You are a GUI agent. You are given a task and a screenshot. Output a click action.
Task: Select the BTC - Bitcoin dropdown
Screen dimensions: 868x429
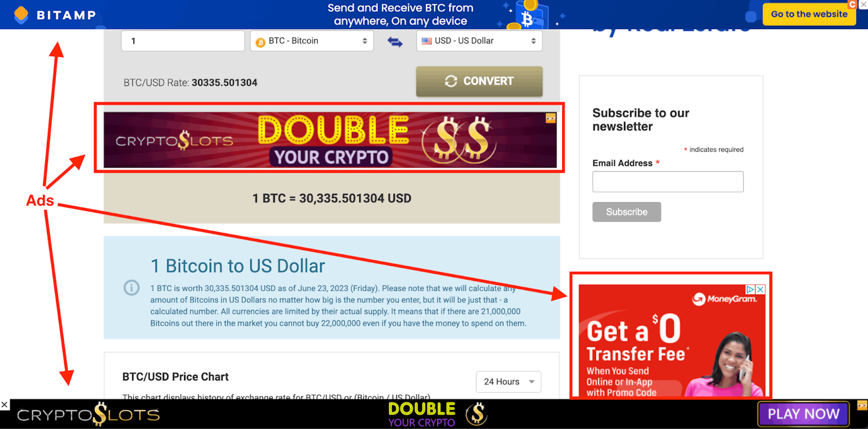(x=311, y=41)
